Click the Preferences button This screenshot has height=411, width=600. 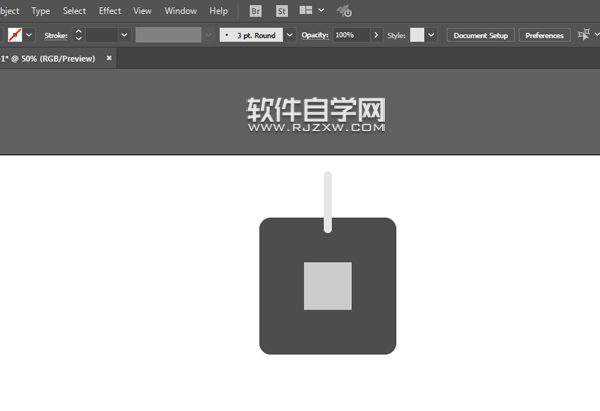click(x=544, y=35)
